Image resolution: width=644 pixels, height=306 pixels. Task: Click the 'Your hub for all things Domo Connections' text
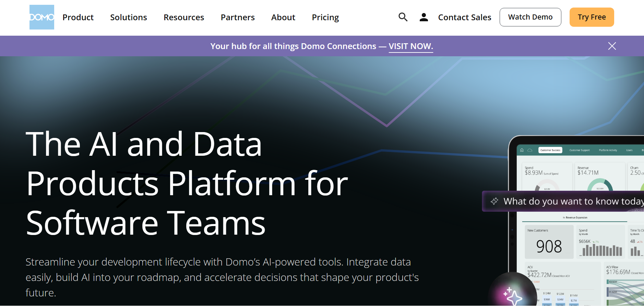click(x=293, y=46)
